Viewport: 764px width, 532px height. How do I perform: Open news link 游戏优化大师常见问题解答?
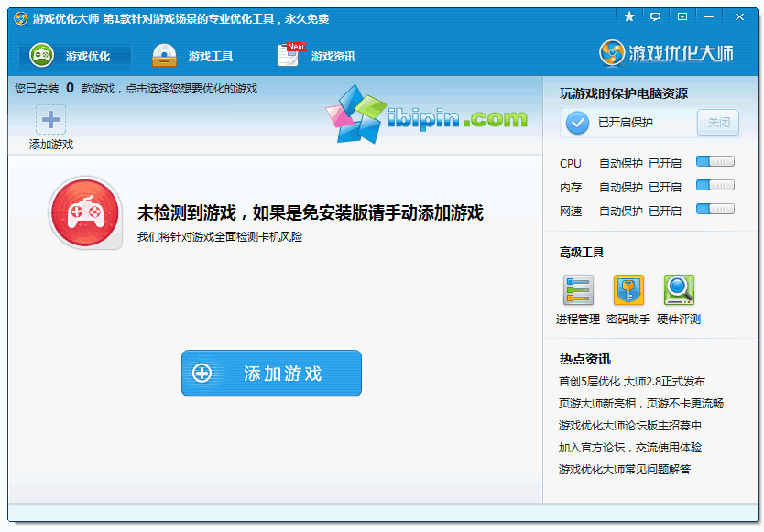pos(625,469)
